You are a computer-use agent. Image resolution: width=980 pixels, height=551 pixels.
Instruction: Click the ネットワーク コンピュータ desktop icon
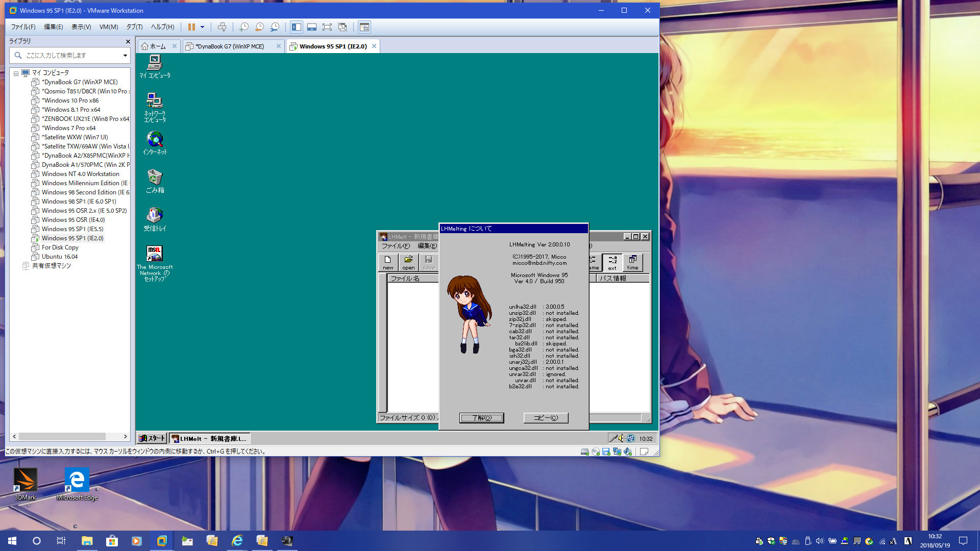[155, 107]
